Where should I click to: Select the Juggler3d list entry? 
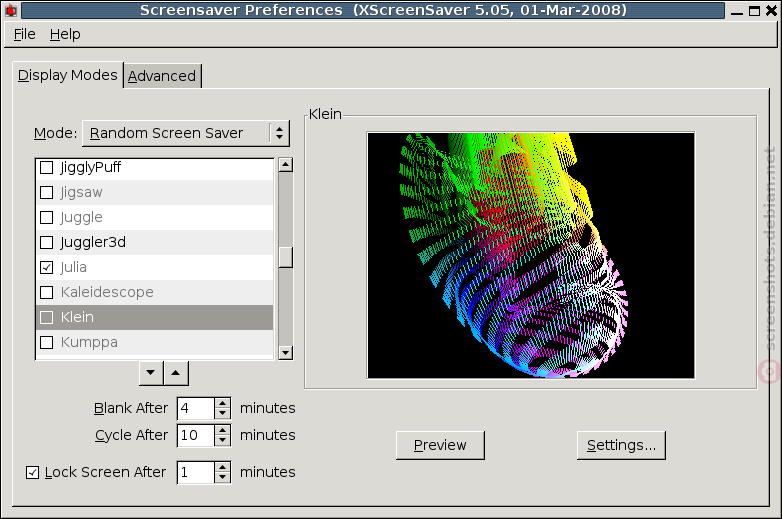(x=155, y=242)
